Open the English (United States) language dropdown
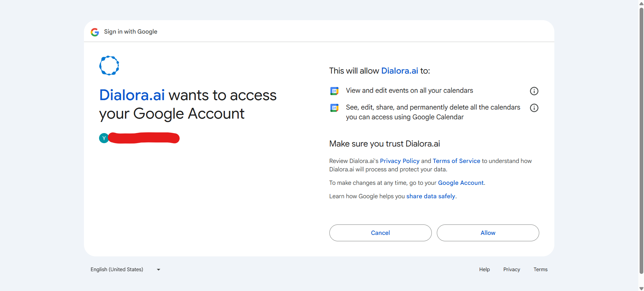 [x=117, y=269]
